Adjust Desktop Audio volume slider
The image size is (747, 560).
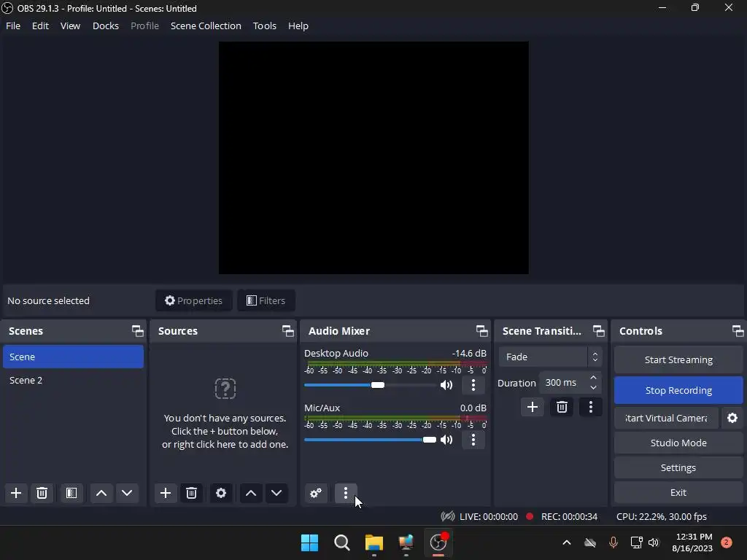point(377,385)
